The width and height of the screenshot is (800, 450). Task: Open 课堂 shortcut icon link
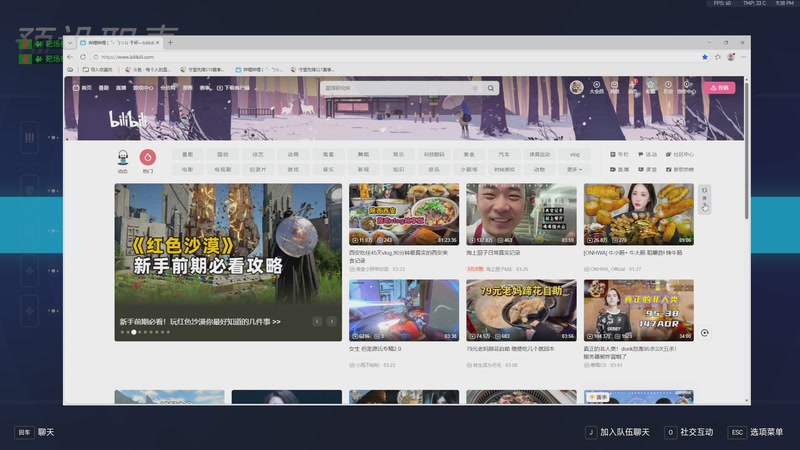(x=647, y=169)
